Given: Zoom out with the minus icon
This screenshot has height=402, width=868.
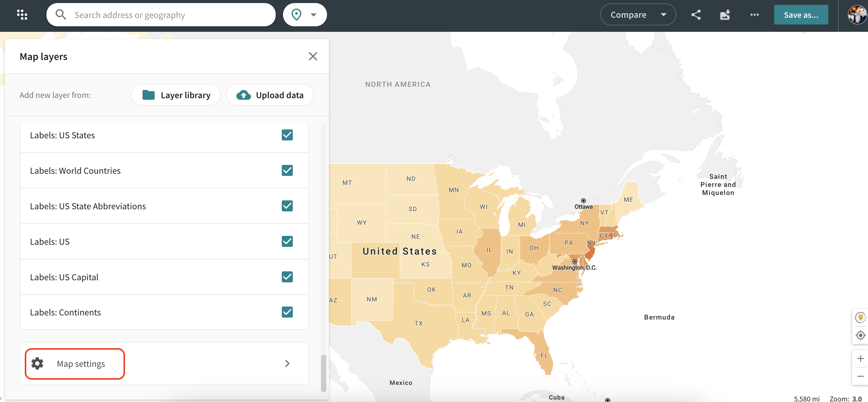Looking at the screenshot, I should 860,376.
